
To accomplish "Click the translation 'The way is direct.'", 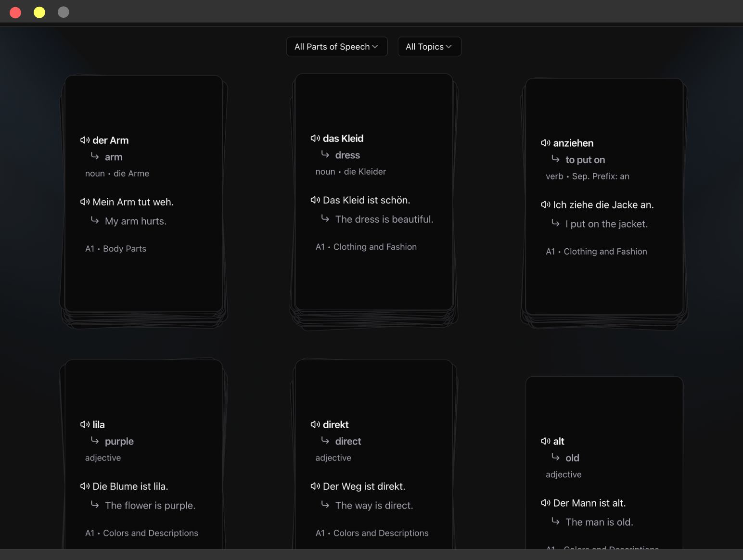I will [374, 506].
